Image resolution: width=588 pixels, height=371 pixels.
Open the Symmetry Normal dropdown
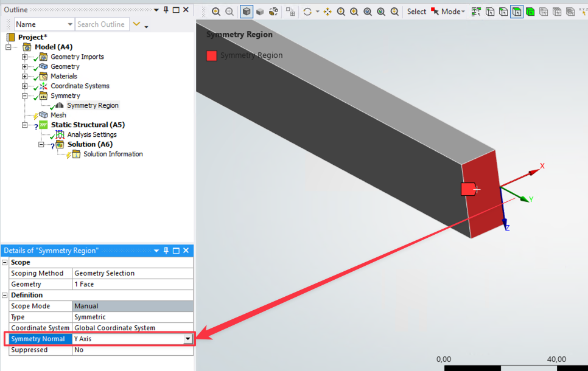click(x=187, y=339)
